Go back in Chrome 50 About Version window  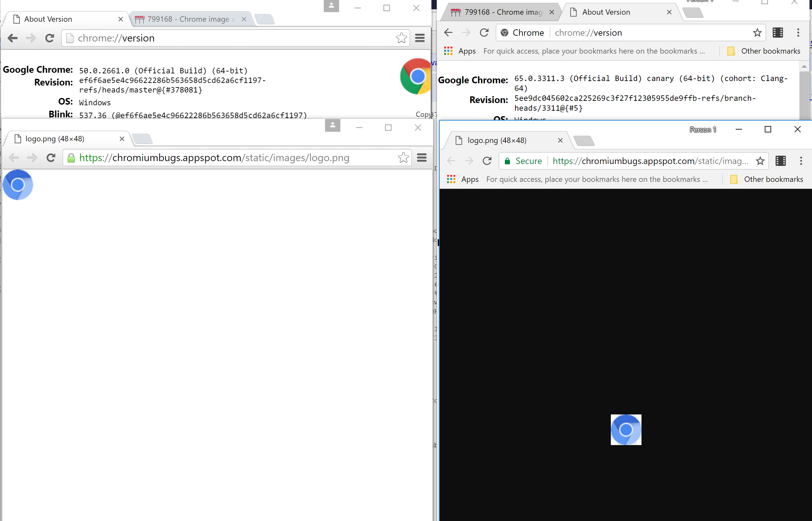point(13,38)
